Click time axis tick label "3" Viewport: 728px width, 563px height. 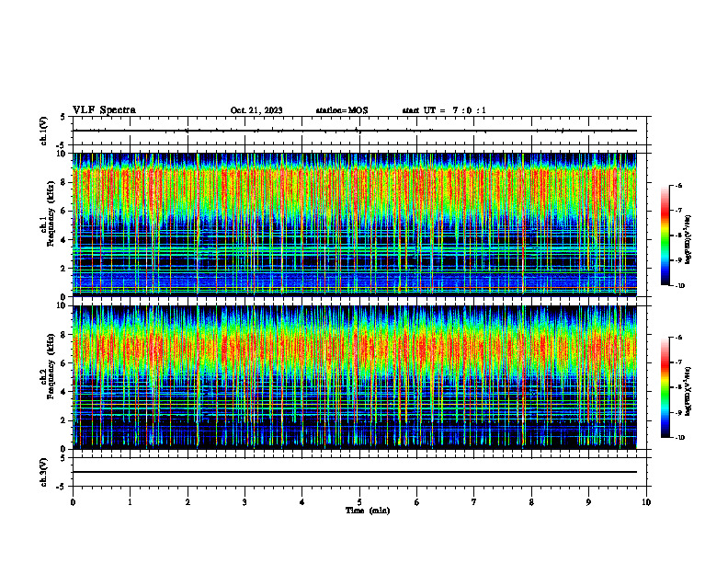[245, 502]
